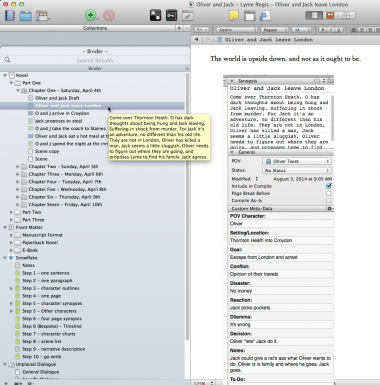The height and width of the screenshot is (385, 380).
Task: Click the Layout toolbar icon
Action: 43,15
